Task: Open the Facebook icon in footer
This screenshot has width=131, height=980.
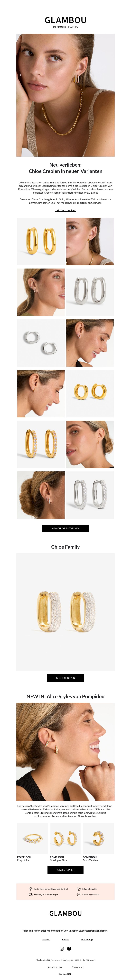Action: (69, 948)
